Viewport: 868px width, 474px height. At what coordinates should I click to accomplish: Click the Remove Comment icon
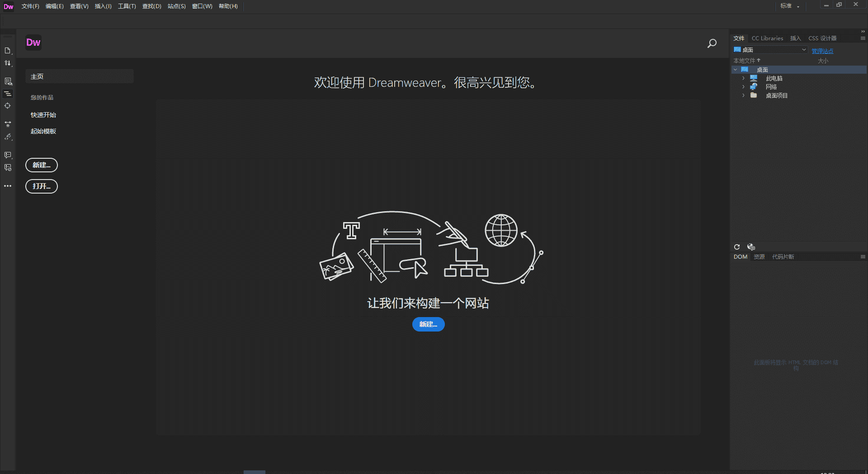8,167
